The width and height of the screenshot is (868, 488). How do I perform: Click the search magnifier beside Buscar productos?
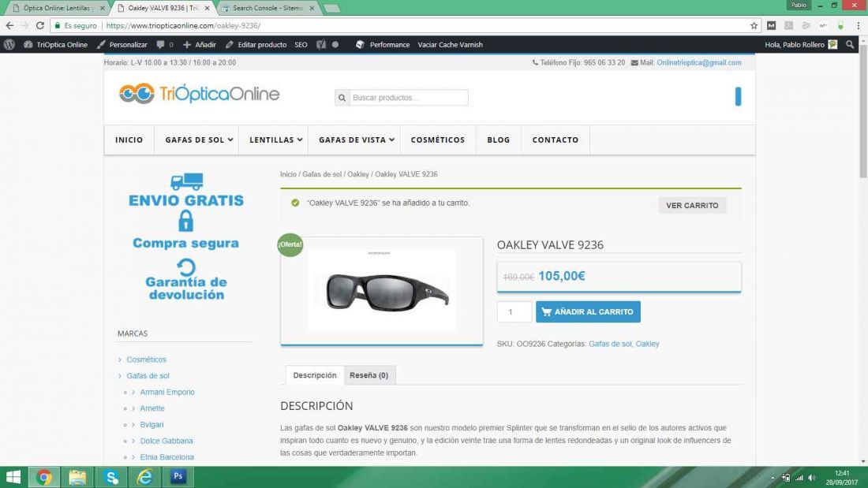(x=342, y=98)
